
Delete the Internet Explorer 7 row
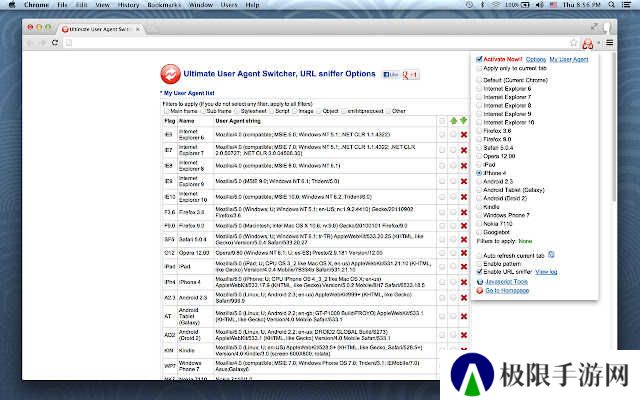tap(464, 150)
